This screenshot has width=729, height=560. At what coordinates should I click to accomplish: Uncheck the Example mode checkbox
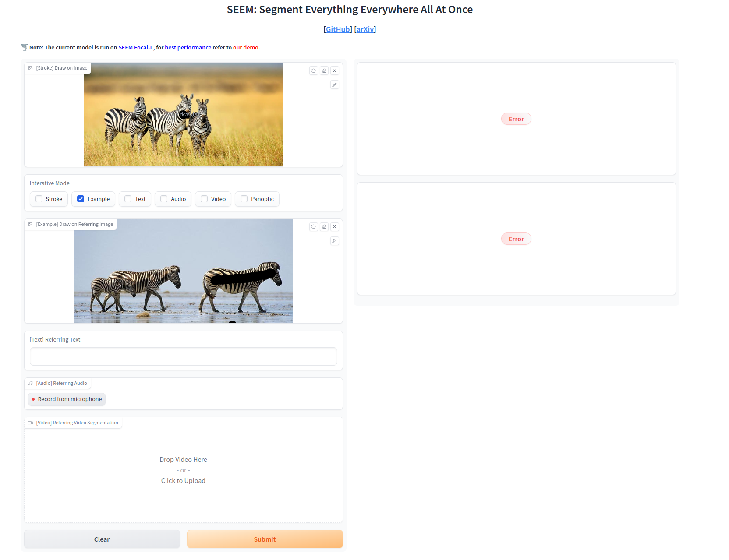pos(81,199)
